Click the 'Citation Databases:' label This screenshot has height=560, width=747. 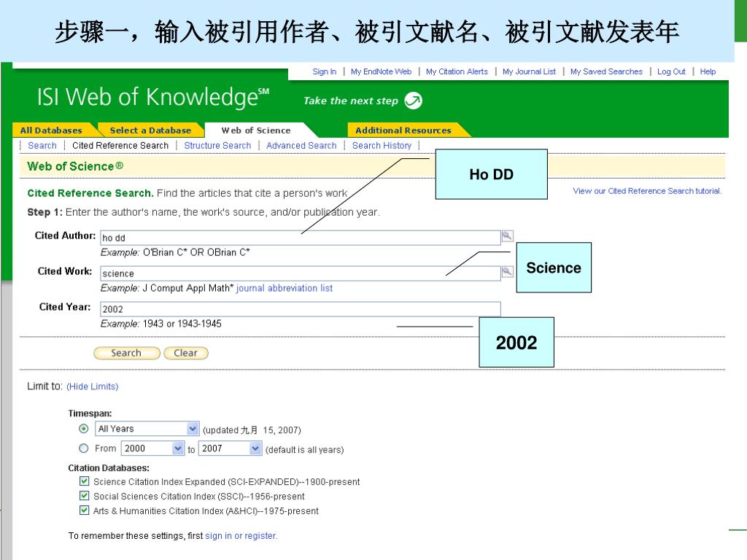tap(109, 468)
